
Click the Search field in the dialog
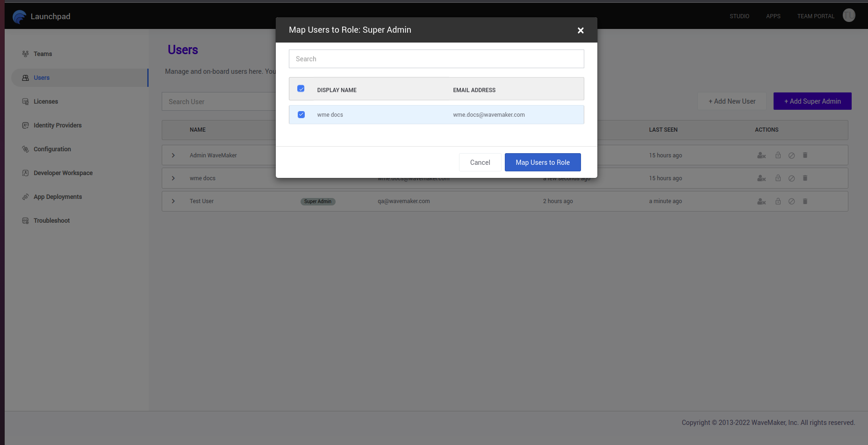pyautogui.click(x=436, y=59)
